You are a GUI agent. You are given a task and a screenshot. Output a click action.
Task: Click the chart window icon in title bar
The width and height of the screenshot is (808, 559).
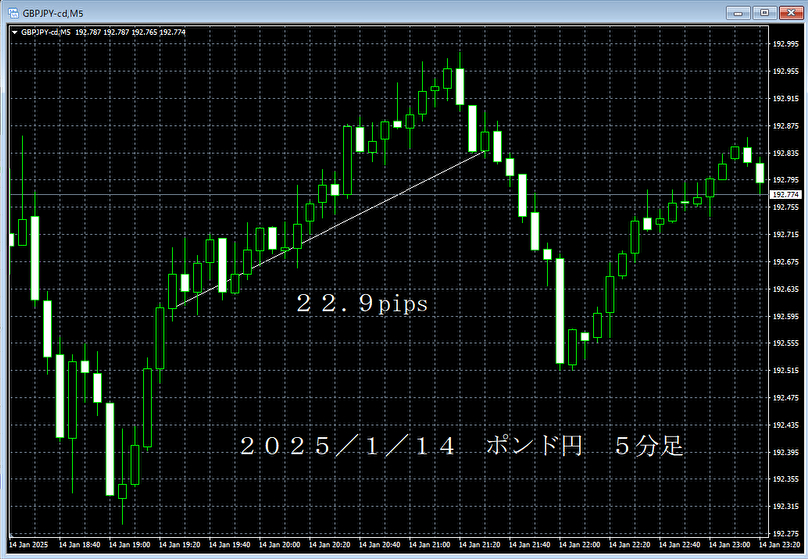pyautogui.click(x=13, y=13)
